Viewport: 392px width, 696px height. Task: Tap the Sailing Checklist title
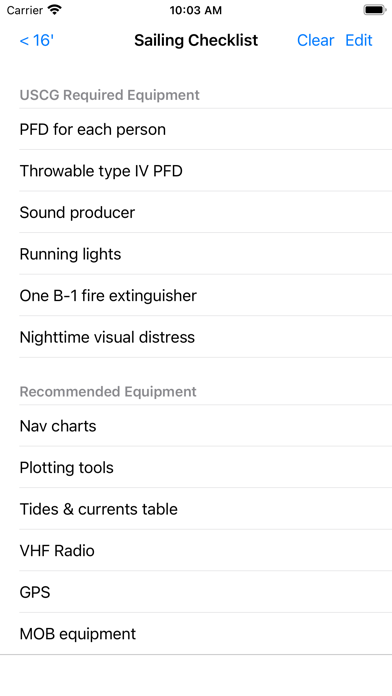[196, 40]
